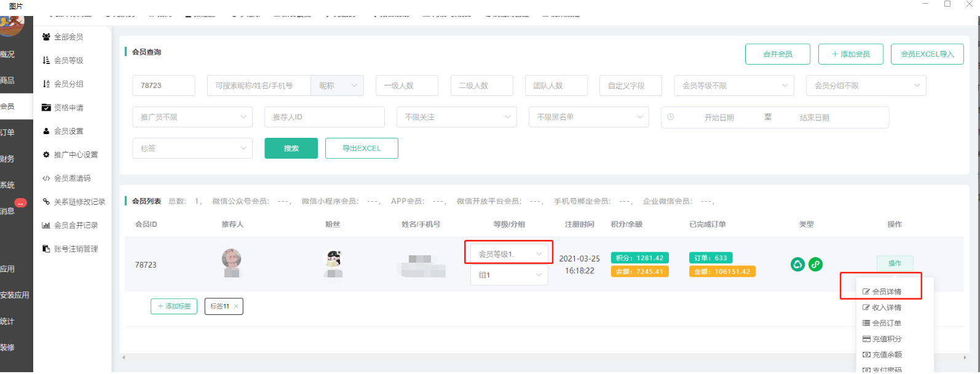Click the 添加标签 button
This screenshot has width=980, height=374.
174,306
